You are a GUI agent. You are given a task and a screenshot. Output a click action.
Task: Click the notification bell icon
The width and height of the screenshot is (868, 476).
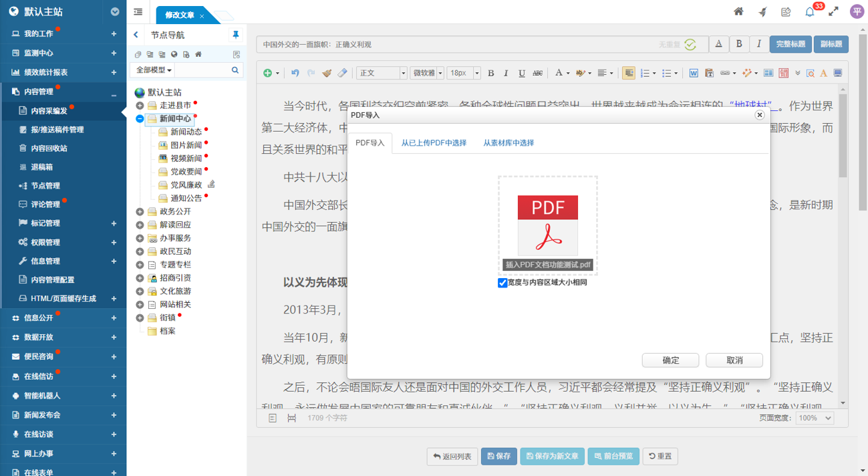tap(810, 12)
